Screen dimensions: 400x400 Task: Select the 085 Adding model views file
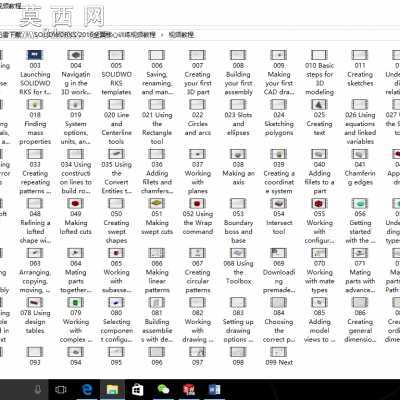tap(319, 320)
